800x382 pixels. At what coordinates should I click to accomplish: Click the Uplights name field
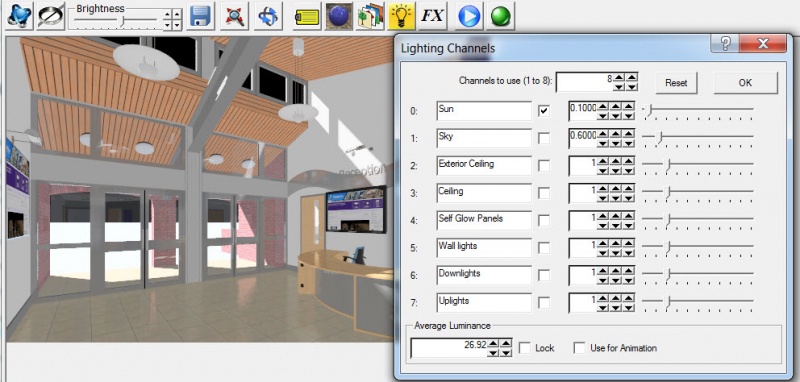(x=484, y=303)
